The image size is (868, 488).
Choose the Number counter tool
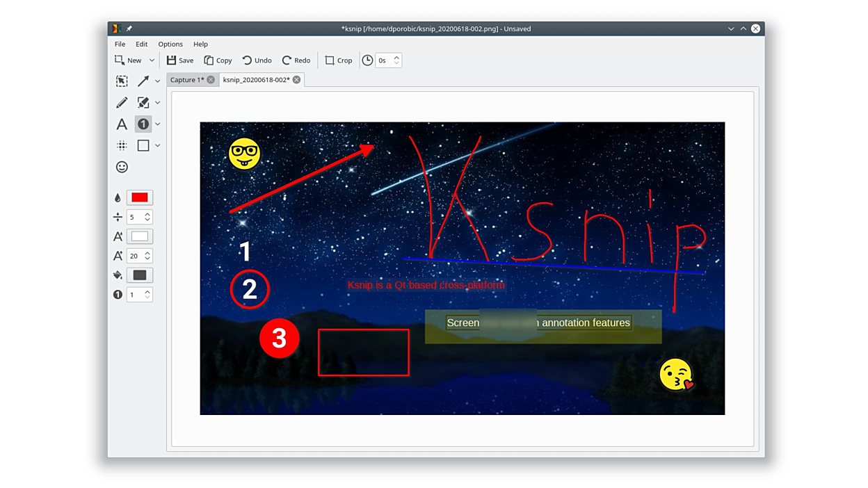(x=143, y=124)
